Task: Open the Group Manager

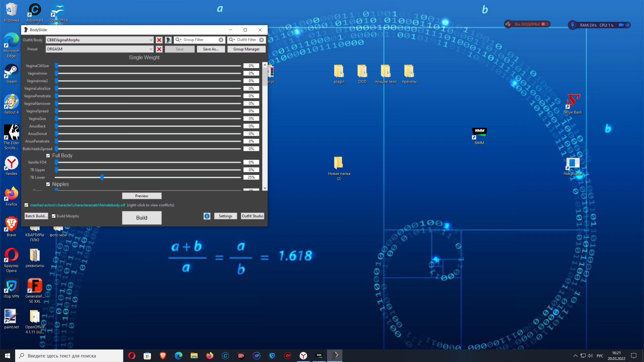Action: tap(246, 49)
